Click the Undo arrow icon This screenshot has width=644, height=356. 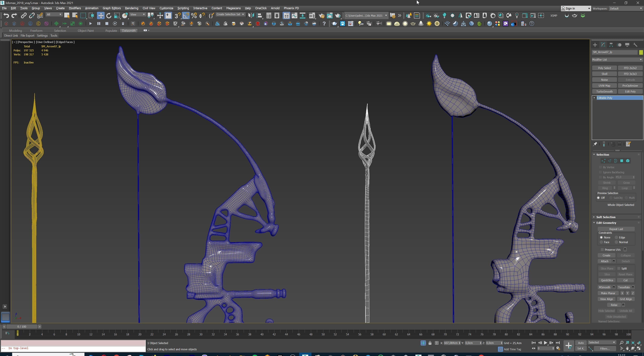click(6, 15)
